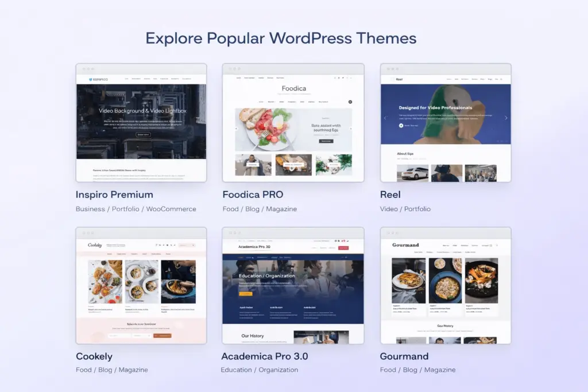Click the white car thumbnail in Reel
This screenshot has height=392, width=588.
413,173
